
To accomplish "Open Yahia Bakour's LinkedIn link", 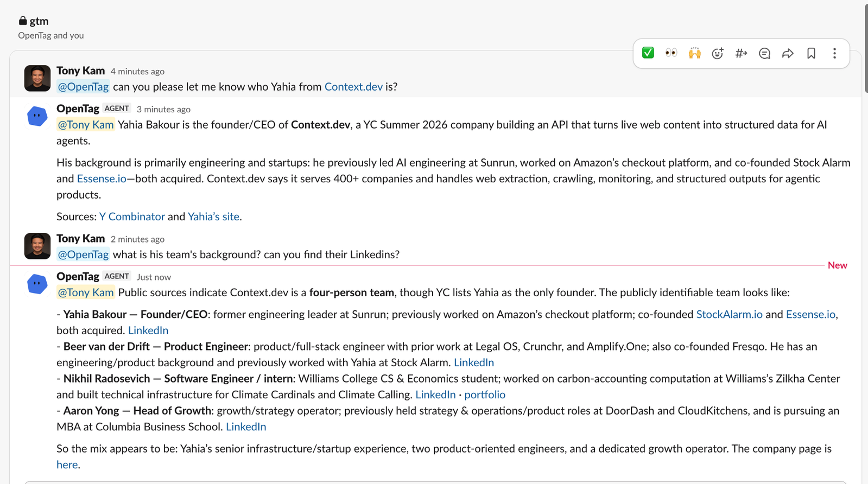I will (x=148, y=330).
